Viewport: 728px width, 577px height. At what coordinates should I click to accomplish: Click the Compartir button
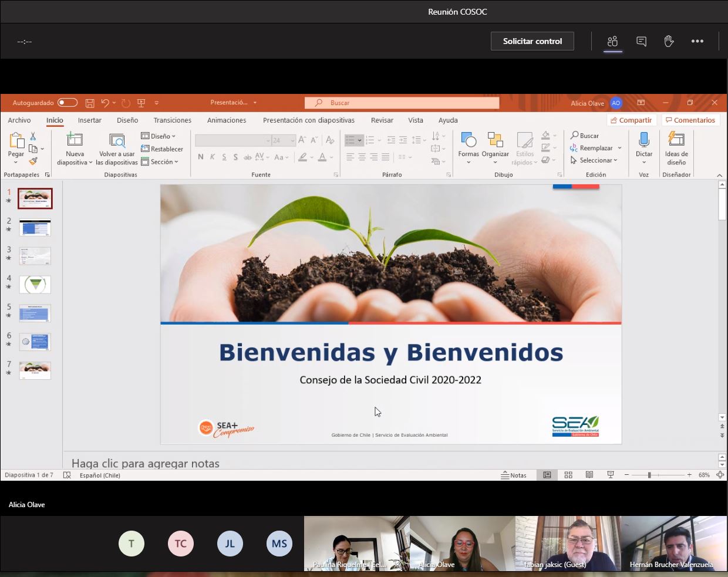coord(631,120)
